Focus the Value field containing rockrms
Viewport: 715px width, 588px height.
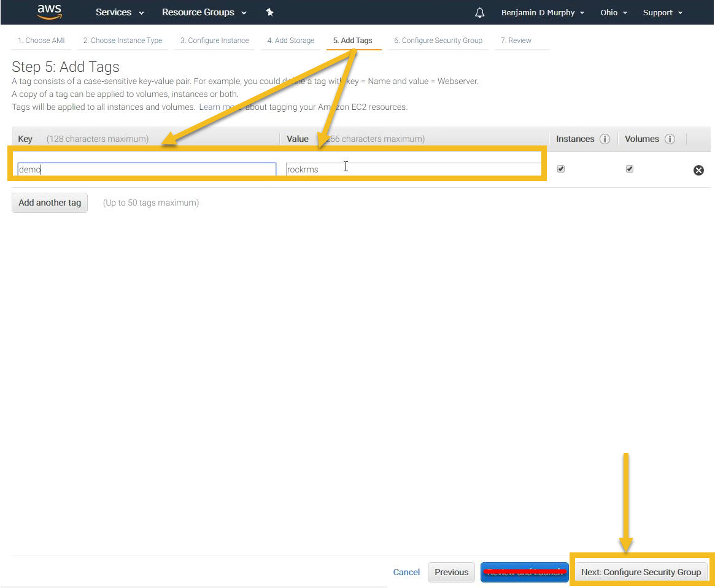pyautogui.click(x=414, y=169)
